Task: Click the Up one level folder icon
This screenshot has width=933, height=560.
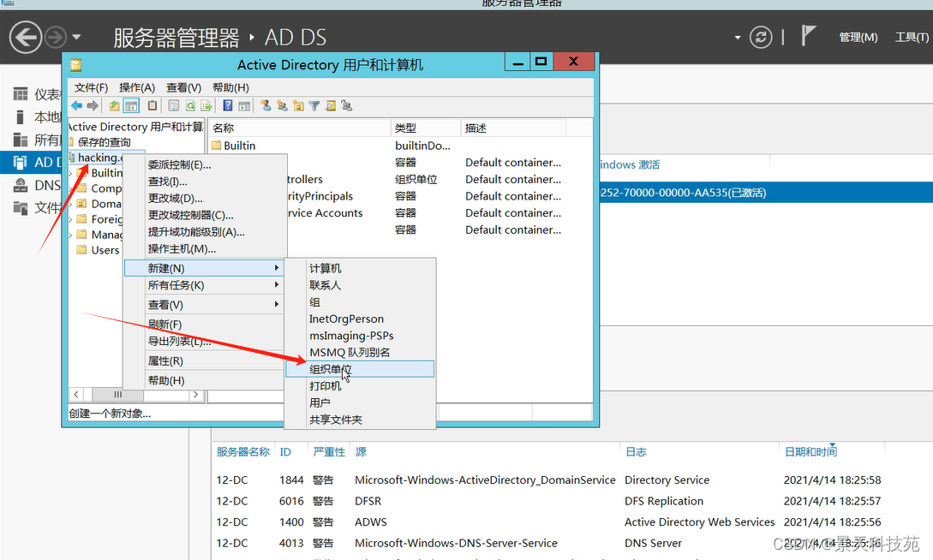Action: [x=115, y=106]
